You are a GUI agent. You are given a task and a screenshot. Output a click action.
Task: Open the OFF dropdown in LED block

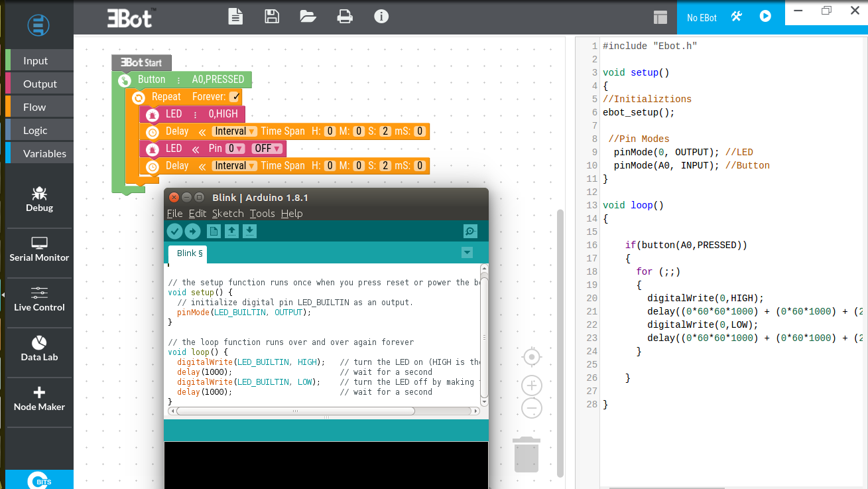coord(267,149)
